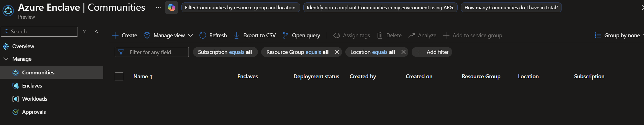
Task: Collapse the sidebar with double chevron
Action: click(97, 32)
